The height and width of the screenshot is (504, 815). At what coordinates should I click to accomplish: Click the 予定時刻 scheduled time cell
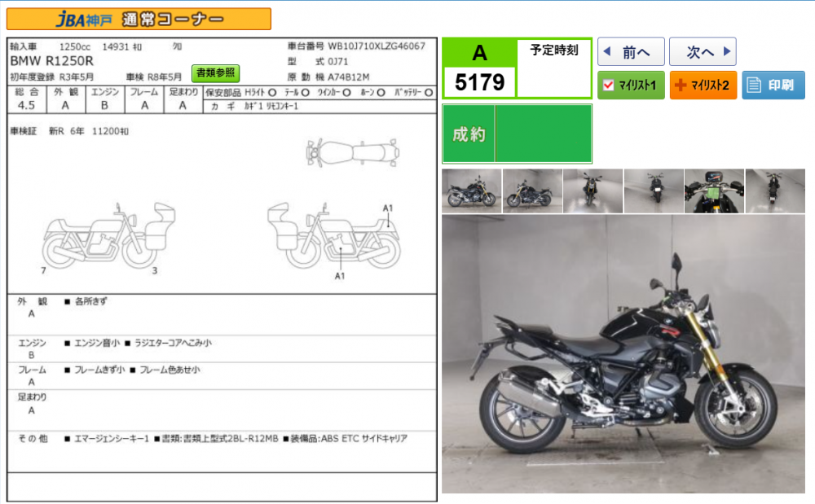pyautogui.click(x=554, y=68)
